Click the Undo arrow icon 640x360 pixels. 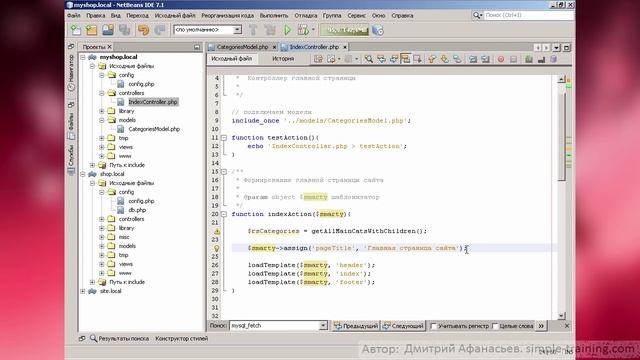143,30
